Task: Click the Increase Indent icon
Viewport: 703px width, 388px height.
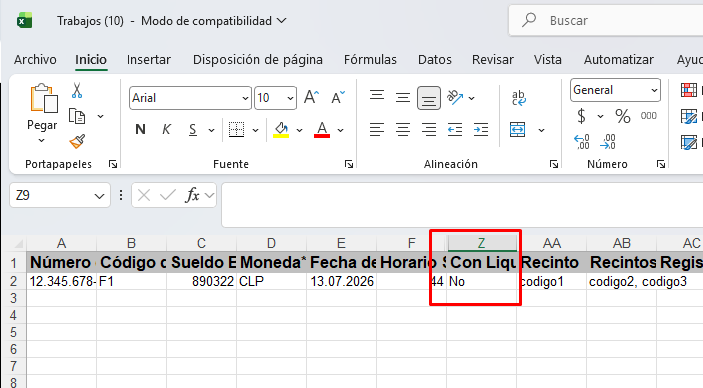Action: point(481,130)
